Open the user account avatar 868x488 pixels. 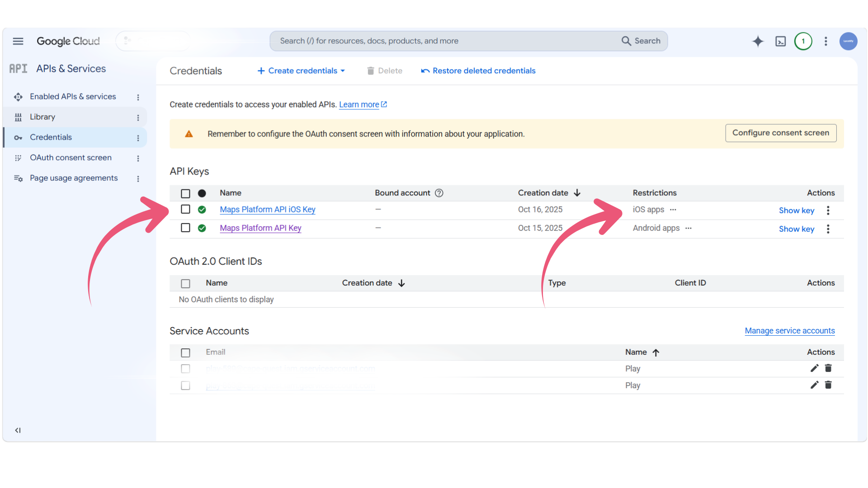coord(849,41)
